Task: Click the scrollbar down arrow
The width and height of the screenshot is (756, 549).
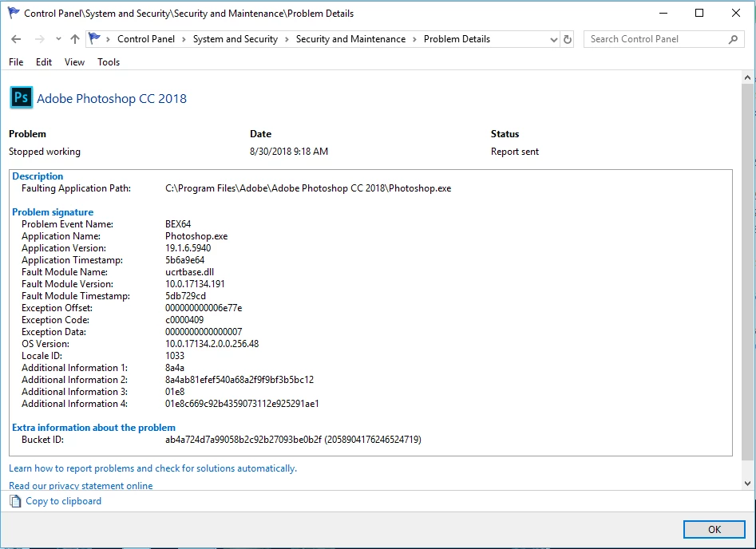Action: 747,484
